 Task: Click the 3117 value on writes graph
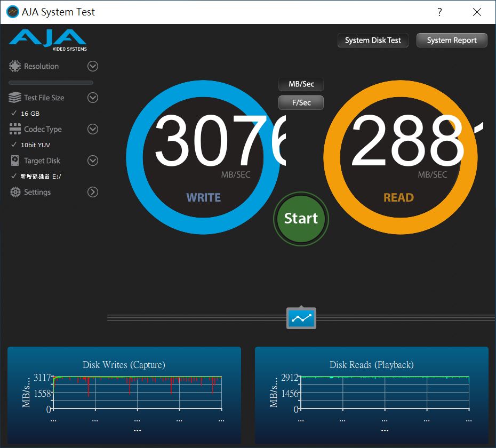(42, 377)
